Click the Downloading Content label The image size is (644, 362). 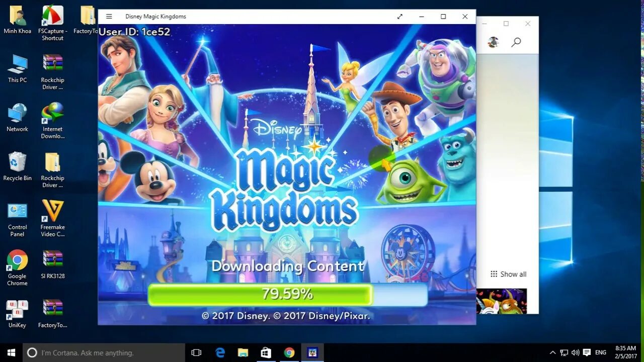[287, 266]
